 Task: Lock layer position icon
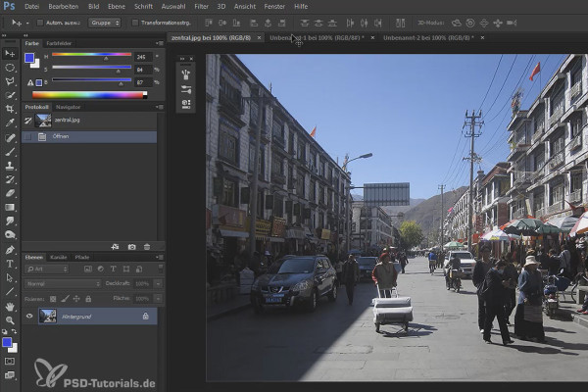click(x=76, y=299)
